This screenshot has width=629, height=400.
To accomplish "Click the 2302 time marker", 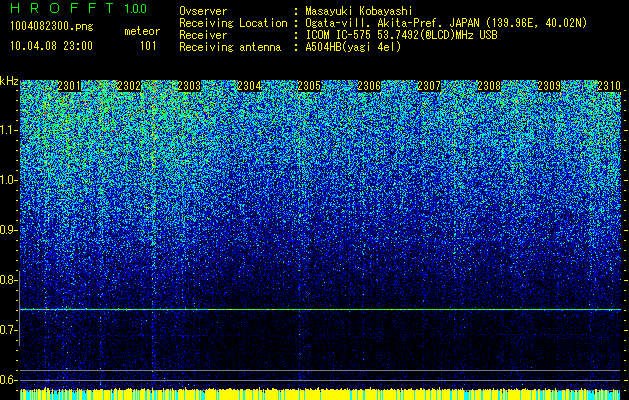I will [129, 86].
